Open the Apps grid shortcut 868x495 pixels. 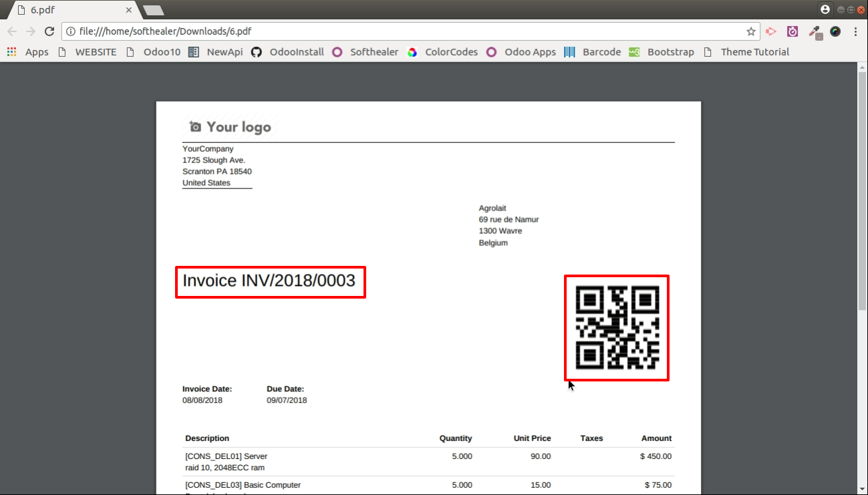click(x=27, y=52)
